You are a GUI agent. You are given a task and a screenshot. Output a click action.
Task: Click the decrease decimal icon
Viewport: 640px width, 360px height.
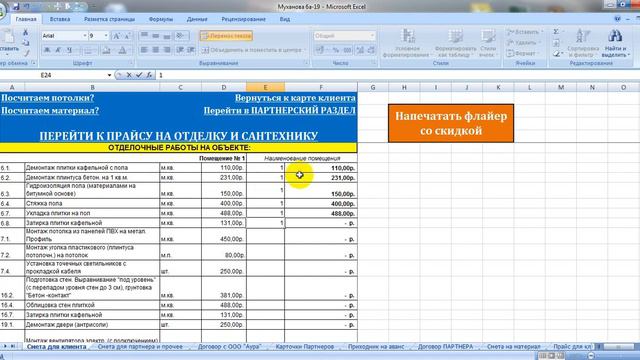(x=371, y=50)
